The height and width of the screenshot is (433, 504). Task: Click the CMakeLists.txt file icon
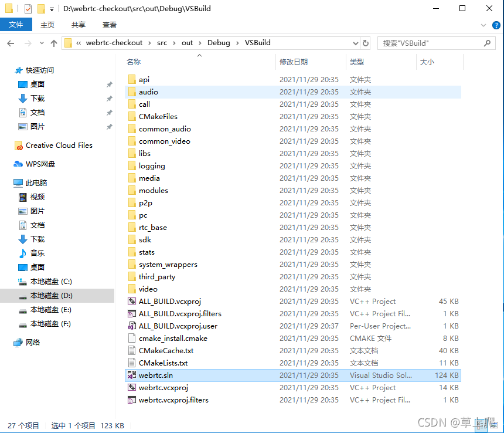[132, 363]
